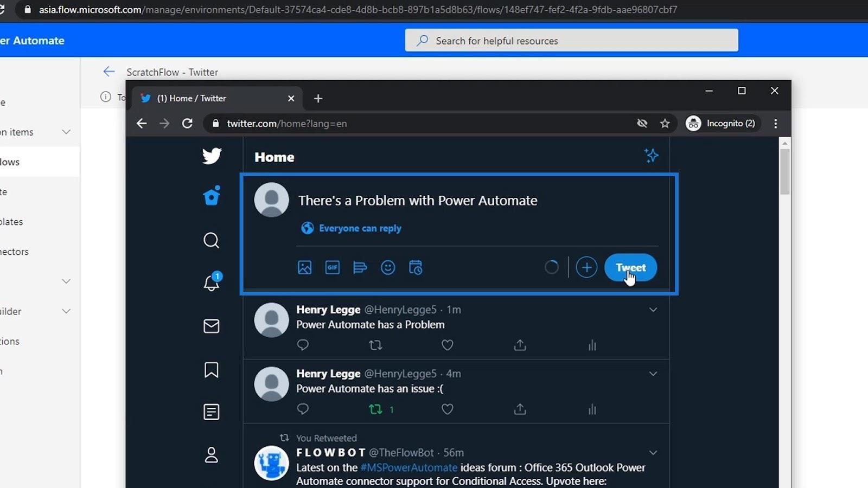Change 'Everyone can reply' setting
This screenshot has width=868, height=488.
pos(352,228)
